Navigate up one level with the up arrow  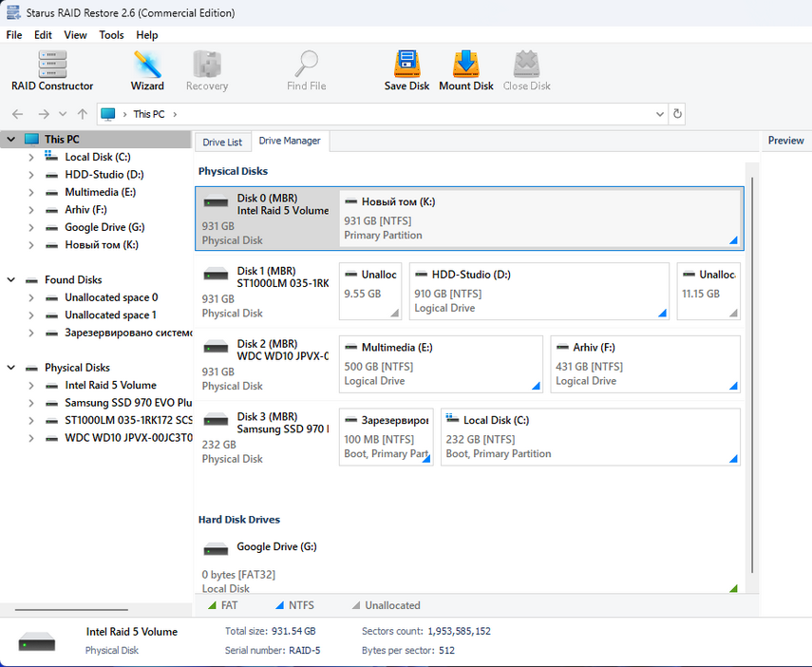pyautogui.click(x=83, y=114)
